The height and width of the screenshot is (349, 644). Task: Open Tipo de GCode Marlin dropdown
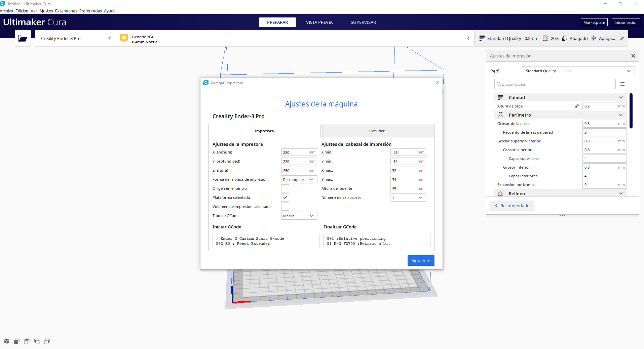299,216
